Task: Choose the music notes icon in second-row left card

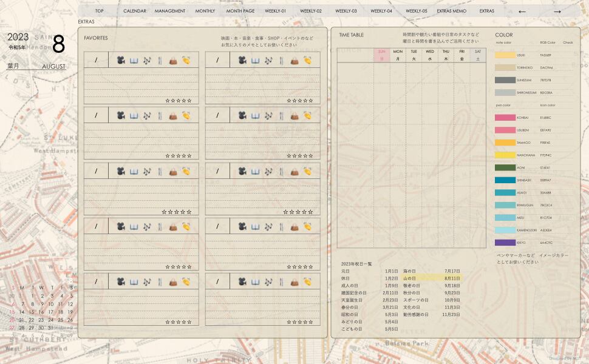Action: coord(146,115)
